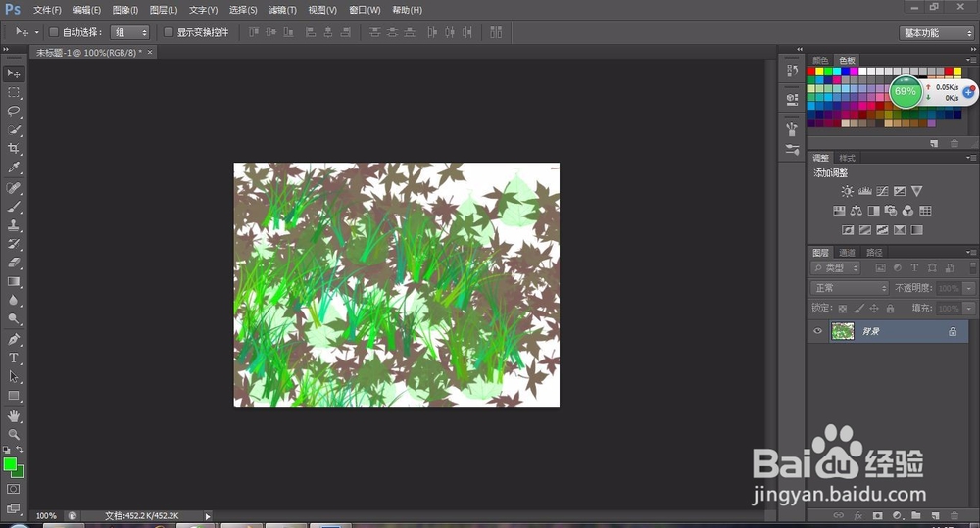980x528 pixels.
Task: Toggle lock position icon
Action: (x=874, y=308)
